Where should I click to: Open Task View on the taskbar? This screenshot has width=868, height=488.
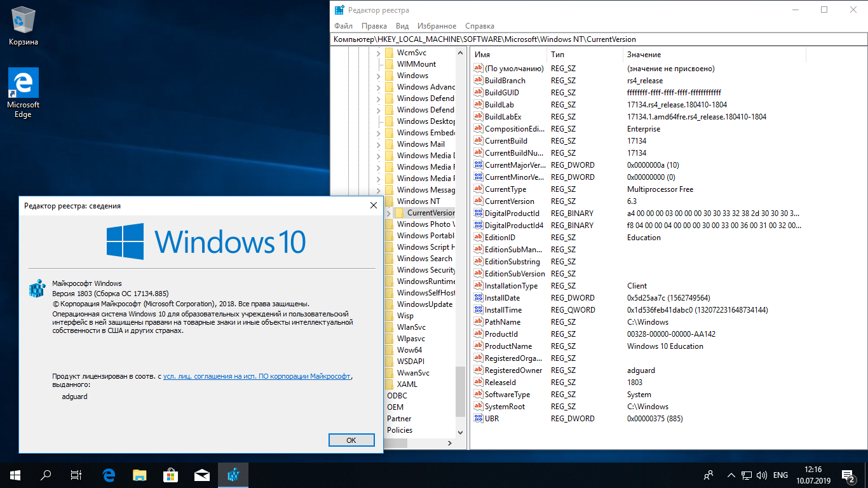coord(76,475)
